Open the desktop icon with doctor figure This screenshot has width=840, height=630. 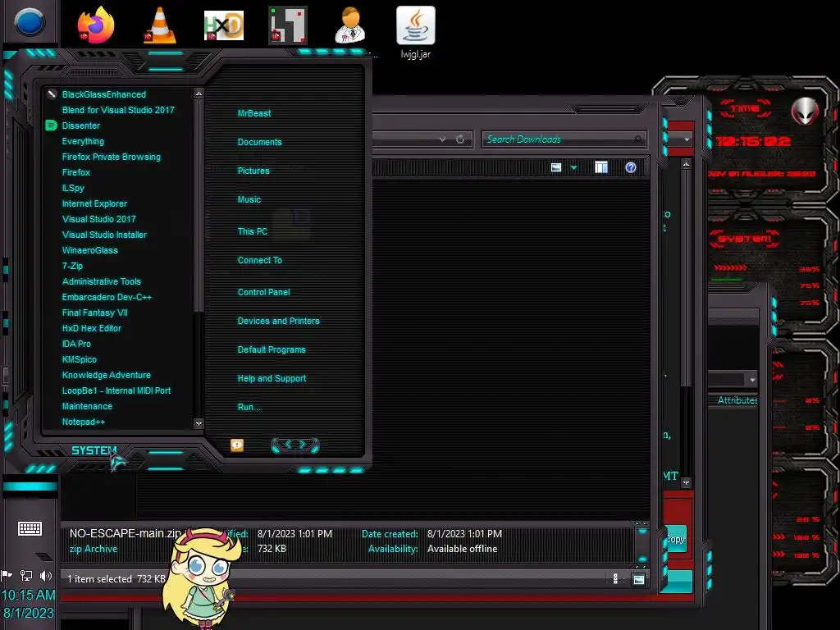(x=351, y=25)
